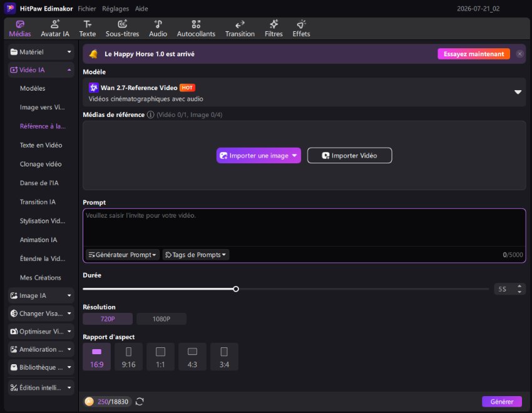Open the Sous-titres tab
The width and height of the screenshot is (532, 413).
coord(123,29)
